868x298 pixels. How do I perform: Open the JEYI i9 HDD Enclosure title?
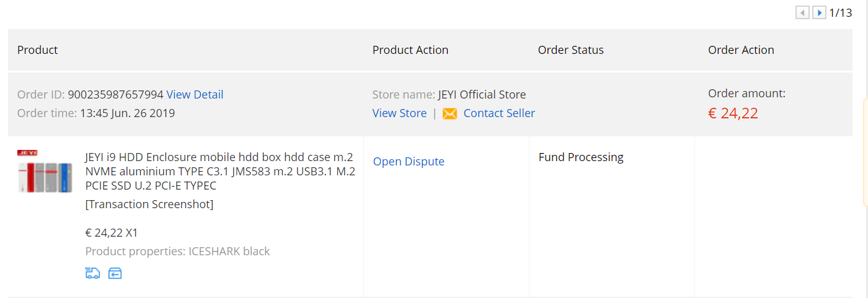[220, 172]
